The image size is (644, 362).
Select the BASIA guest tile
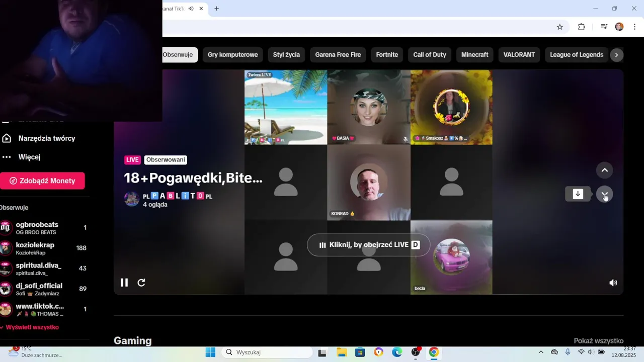(x=369, y=108)
